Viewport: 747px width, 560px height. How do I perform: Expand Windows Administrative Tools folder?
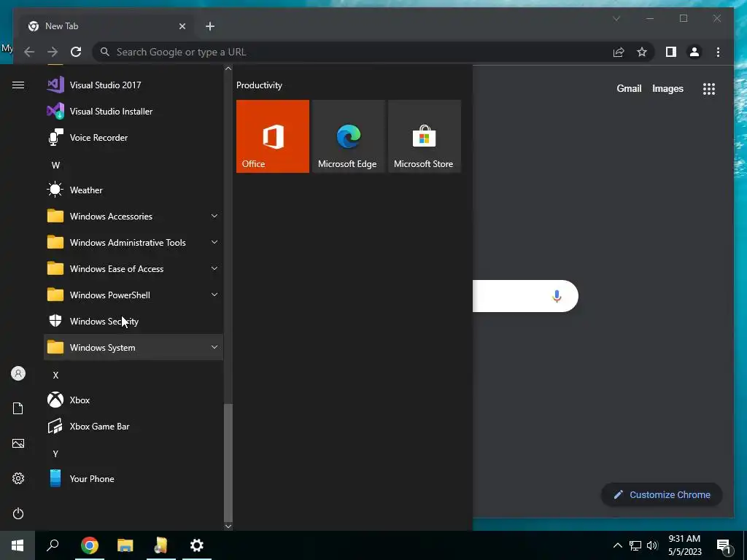tap(133, 242)
